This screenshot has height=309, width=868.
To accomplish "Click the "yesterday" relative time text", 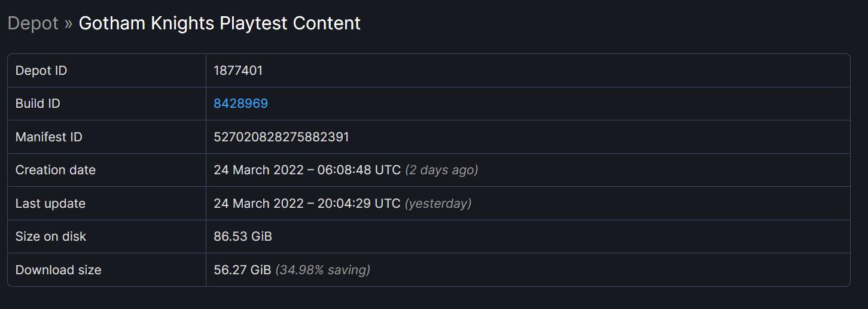I will click(438, 204).
